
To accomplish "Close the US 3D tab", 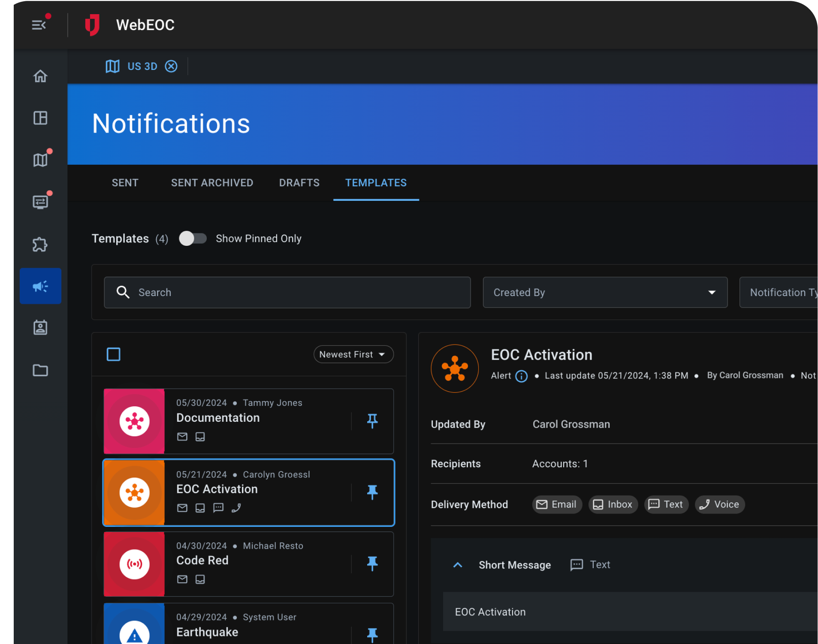I will click(171, 67).
